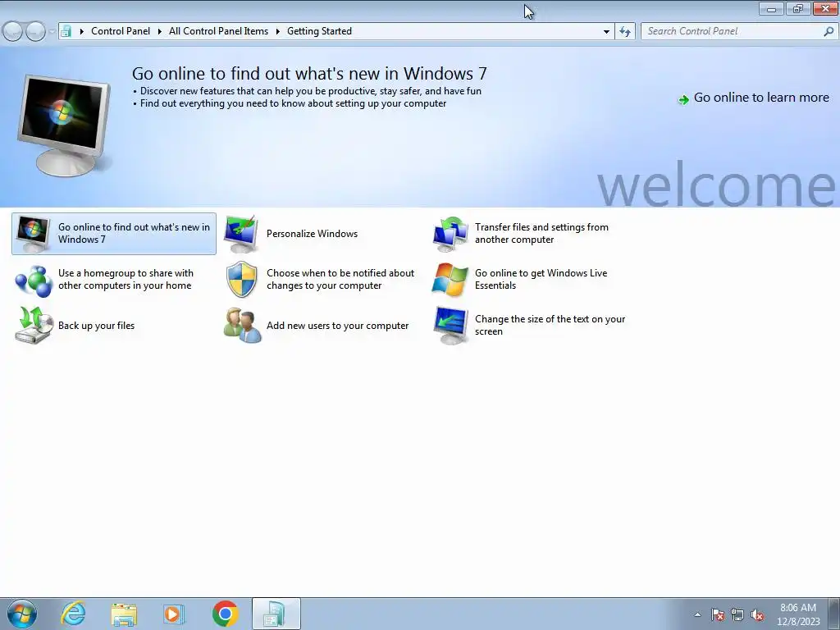Click the green arrow next to Go online
This screenshot has width=840, height=630.
tap(683, 99)
